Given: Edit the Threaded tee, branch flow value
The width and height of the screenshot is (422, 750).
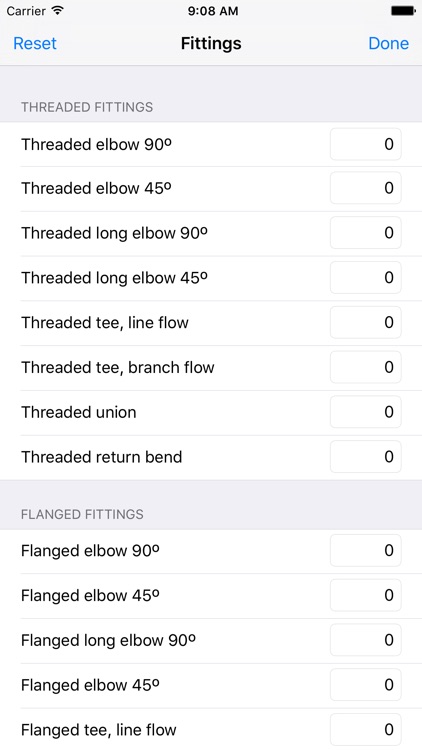Looking at the screenshot, I should click(x=366, y=367).
